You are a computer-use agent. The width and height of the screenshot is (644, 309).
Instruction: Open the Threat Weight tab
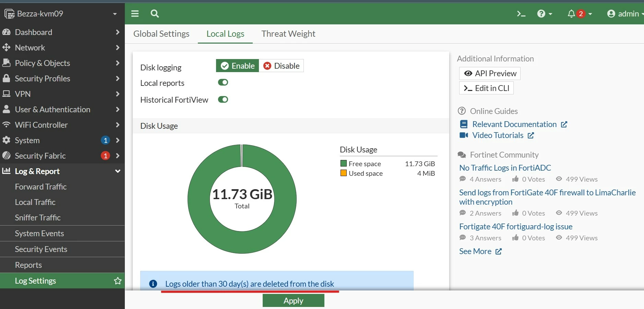pos(288,34)
